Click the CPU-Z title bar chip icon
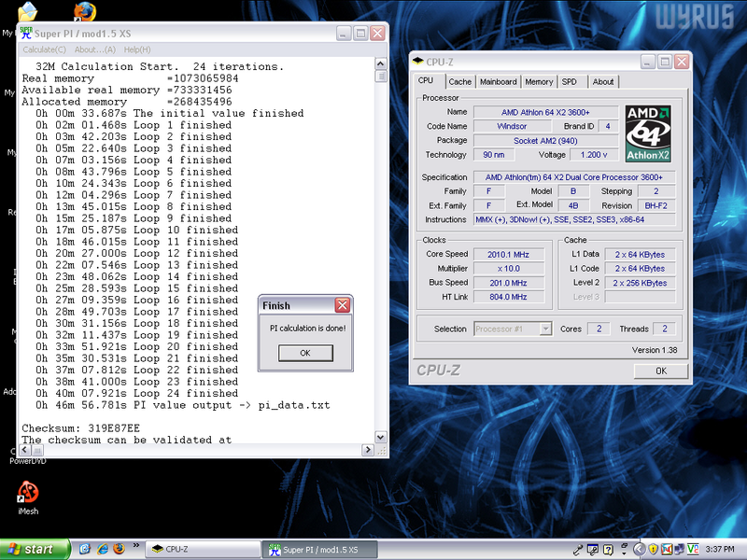The image size is (747, 560). pyautogui.click(x=418, y=62)
